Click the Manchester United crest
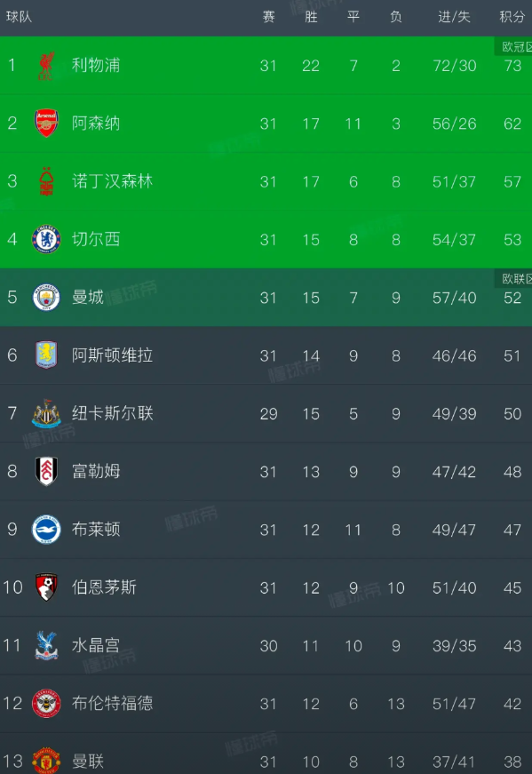 click(x=46, y=761)
